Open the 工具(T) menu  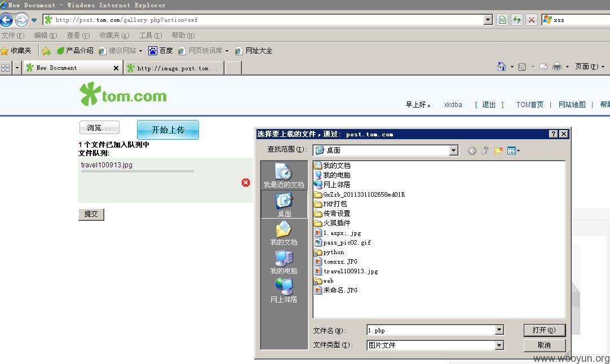[x=151, y=35]
